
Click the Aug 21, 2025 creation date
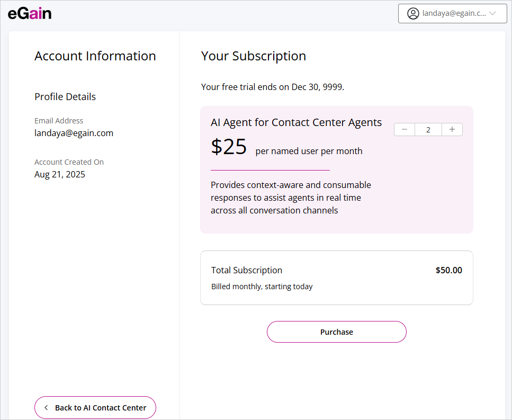click(60, 174)
